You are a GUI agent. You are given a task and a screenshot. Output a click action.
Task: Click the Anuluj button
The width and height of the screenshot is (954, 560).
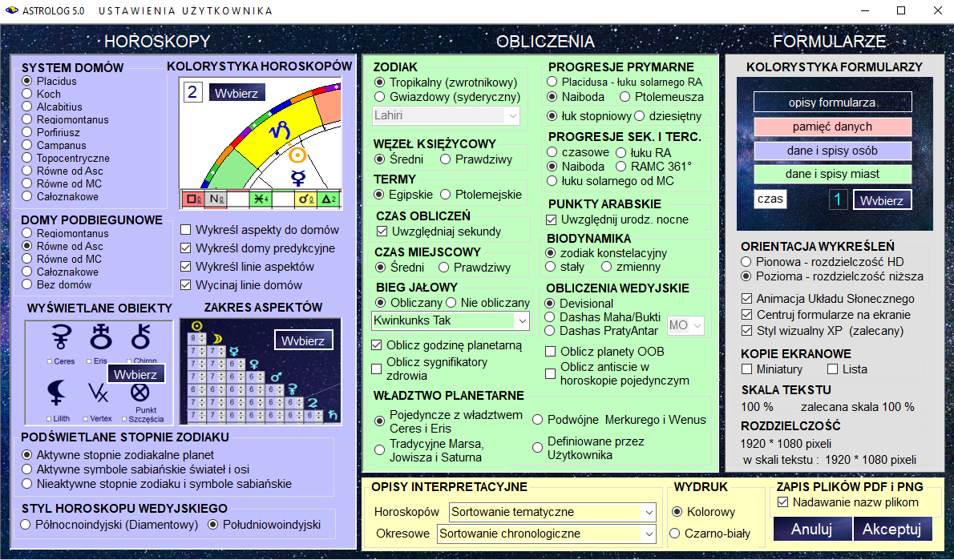tap(811, 529)
